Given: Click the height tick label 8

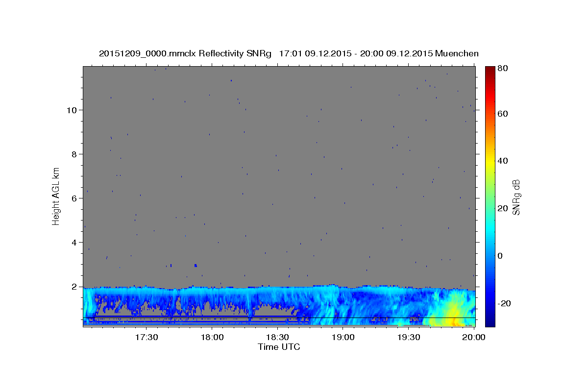Looking at the screenshot, I should click(x=74, y=154).
